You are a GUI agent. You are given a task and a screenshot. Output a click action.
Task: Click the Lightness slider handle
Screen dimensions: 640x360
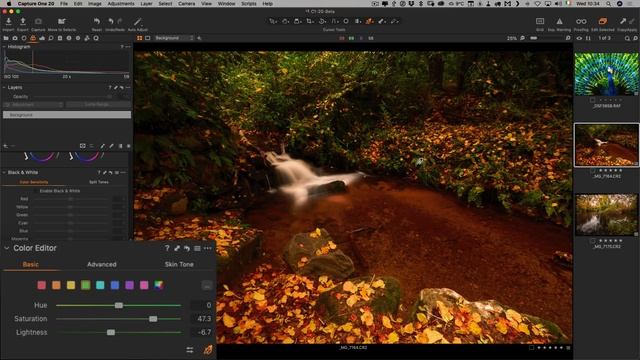coord(111,333)
